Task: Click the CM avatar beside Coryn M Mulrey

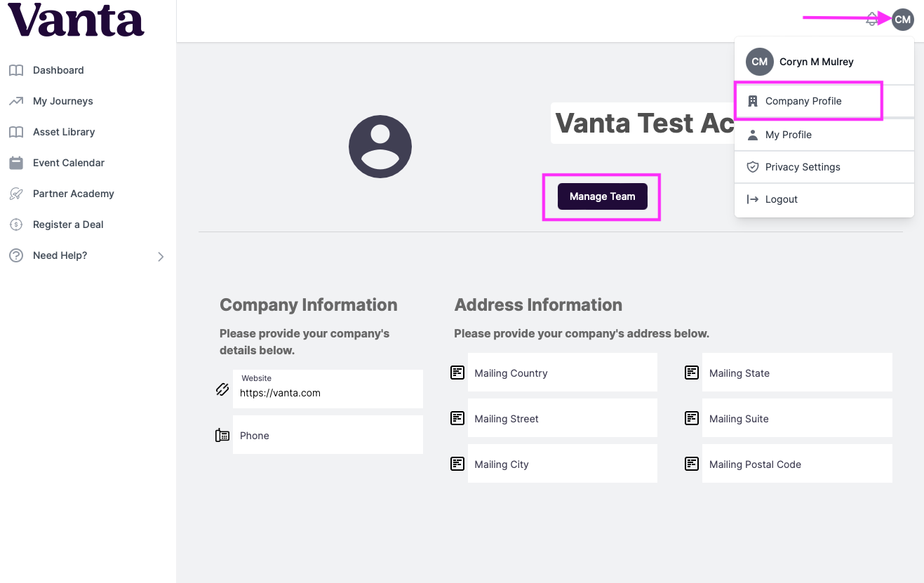Action: (x=760, y=62)
